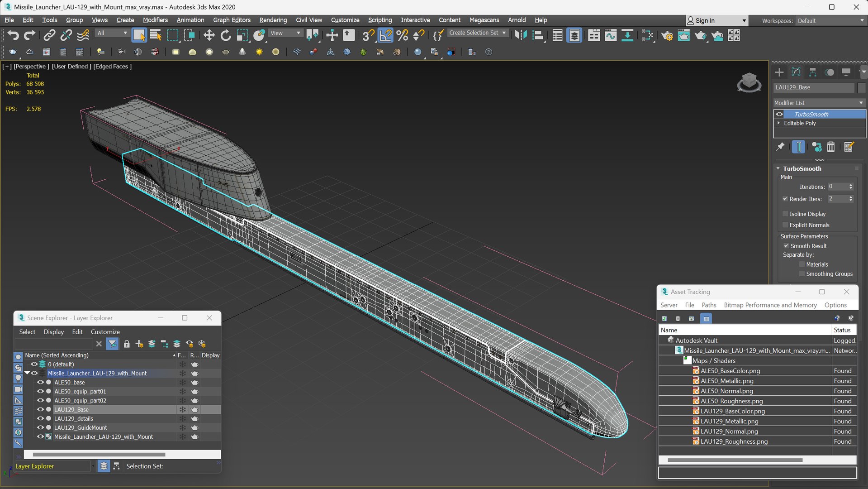868x489 pixels.
Task: Select Editable Poly in modifier stack
Action: coord(800,123)
